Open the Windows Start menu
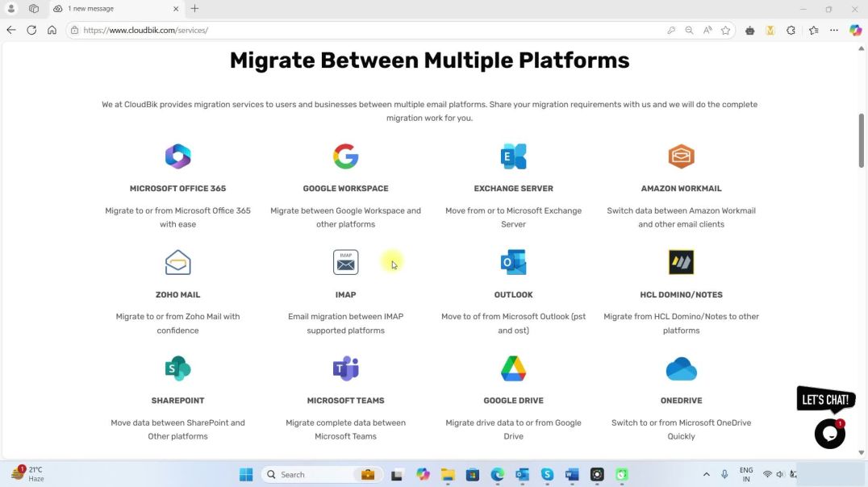This screenshot has width=868, height=487. tap(246, 474)
